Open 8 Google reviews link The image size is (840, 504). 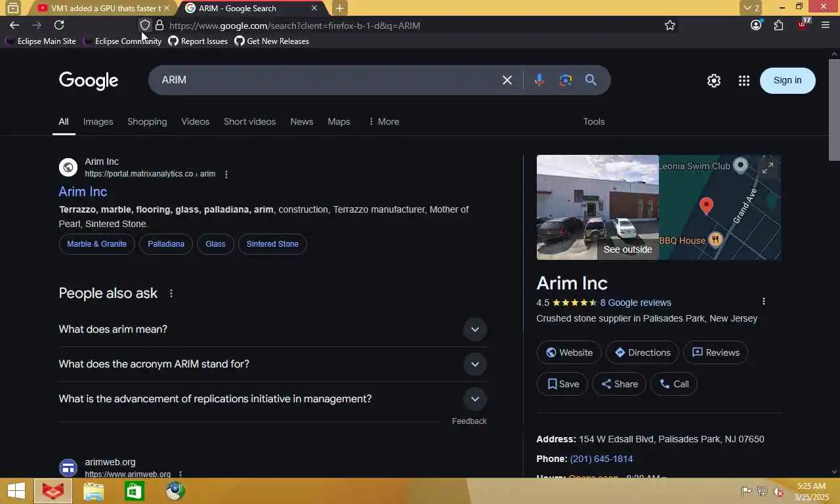[x=635, y=303]
